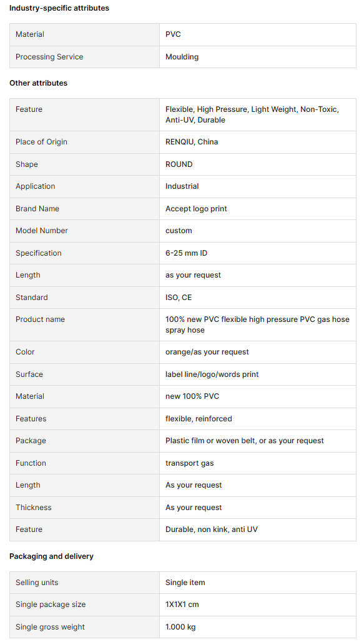Select the 1X1X1 cm package size

pos(182,604)
